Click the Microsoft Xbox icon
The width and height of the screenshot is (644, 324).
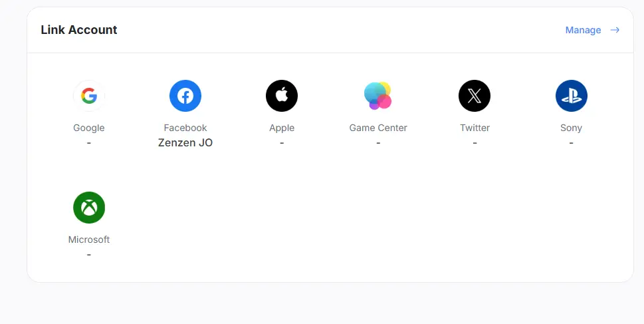pos(89,208)
